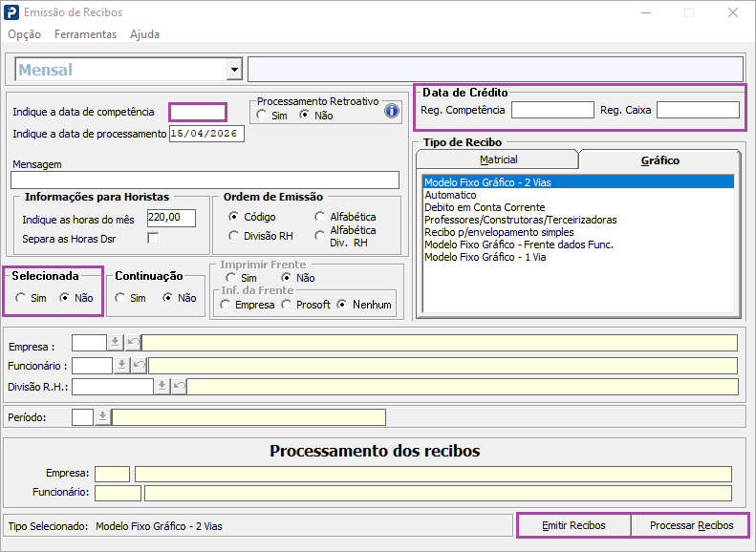Switch to the Matricial tab

click(x=498, y=159)
